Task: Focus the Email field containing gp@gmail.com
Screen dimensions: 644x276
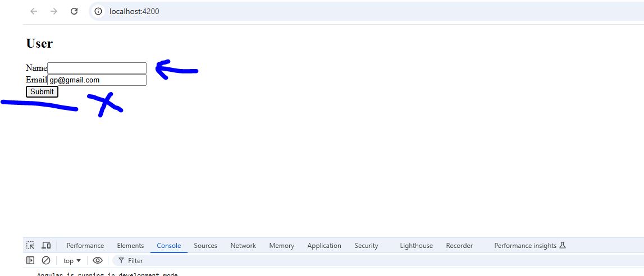Action: click(x=97, y=80)
